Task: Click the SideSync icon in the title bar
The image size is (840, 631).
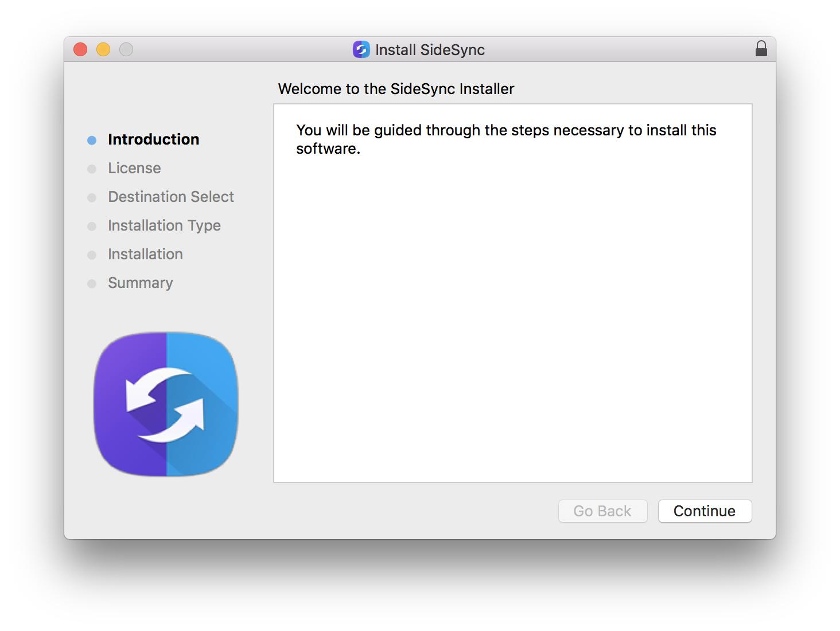Action: pos(361,49)
